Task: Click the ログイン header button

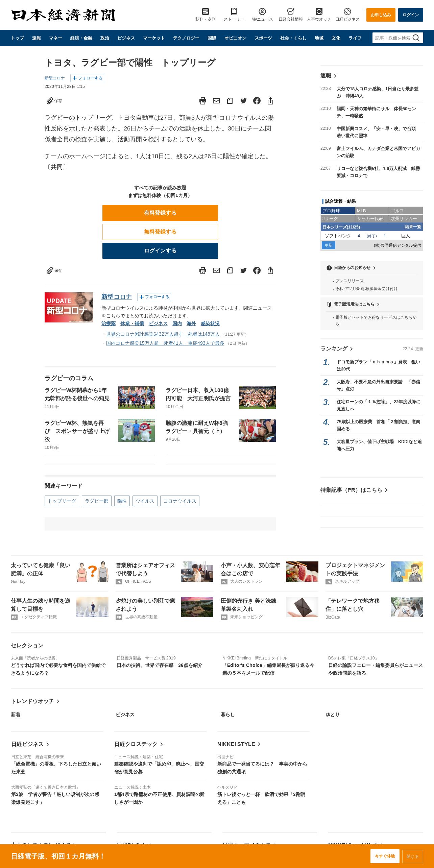Action: 411,15
